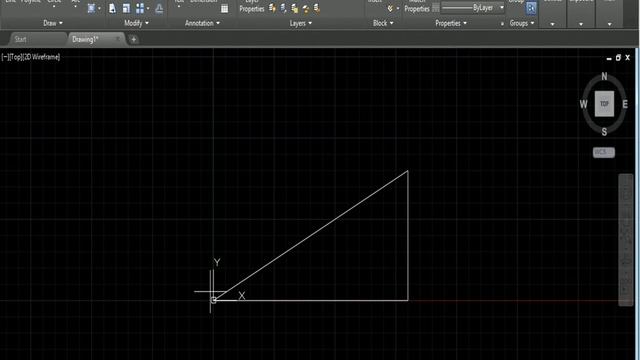Viewport: 640px width, 360px height.
Task: Click the TOP face of the ViewCube
Action: [604, 104]
